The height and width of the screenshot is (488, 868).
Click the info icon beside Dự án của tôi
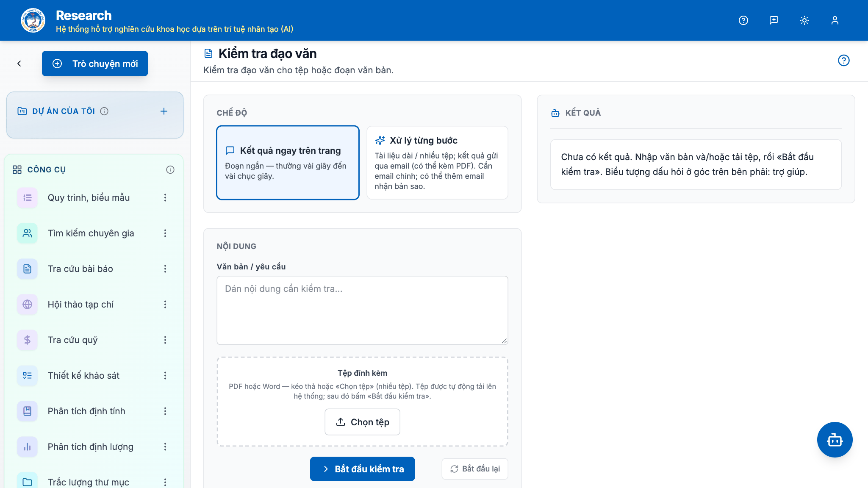point(104,111)
